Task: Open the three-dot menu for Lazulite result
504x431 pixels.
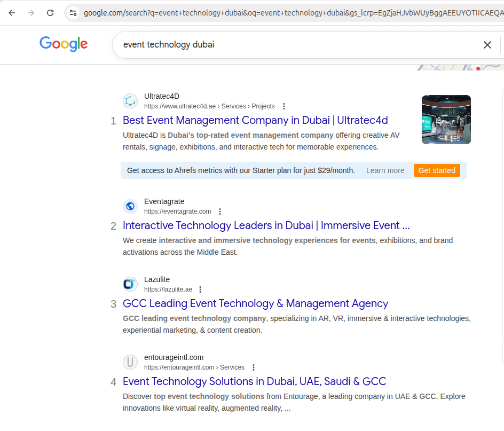Action: point(200,289)
